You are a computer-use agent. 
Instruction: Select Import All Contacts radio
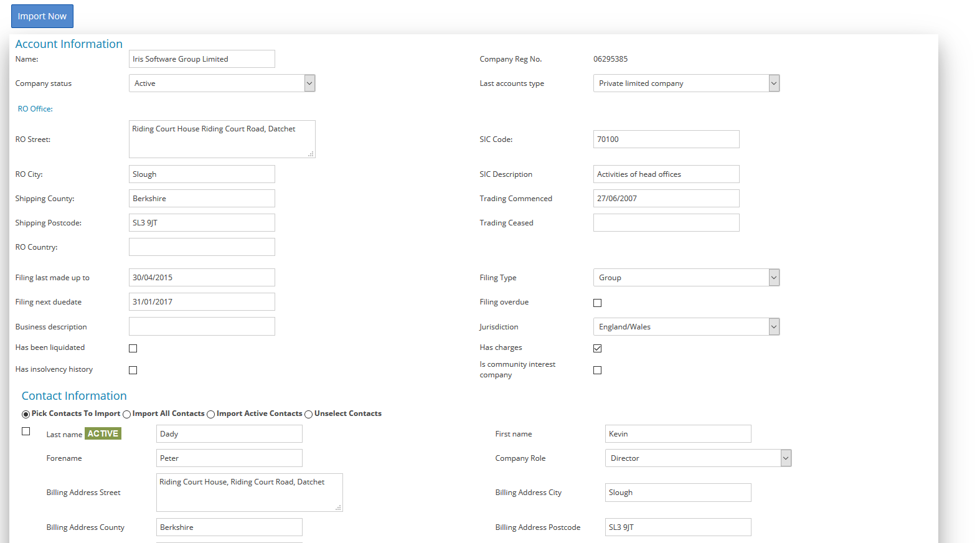[126, 414]
